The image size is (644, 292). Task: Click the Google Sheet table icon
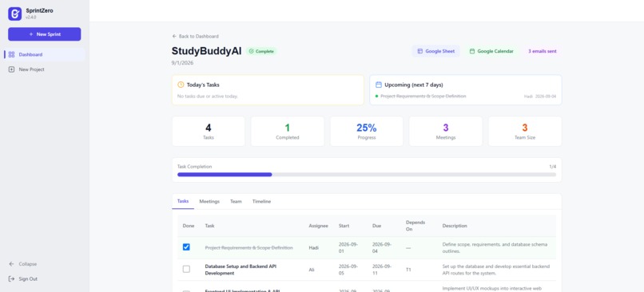pyautogui.click(x=419, y=51)
